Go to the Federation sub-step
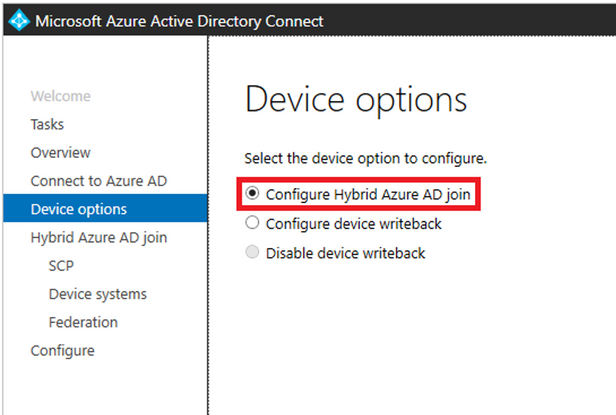This screenshot has width=616, height=415. coord(83,322)
